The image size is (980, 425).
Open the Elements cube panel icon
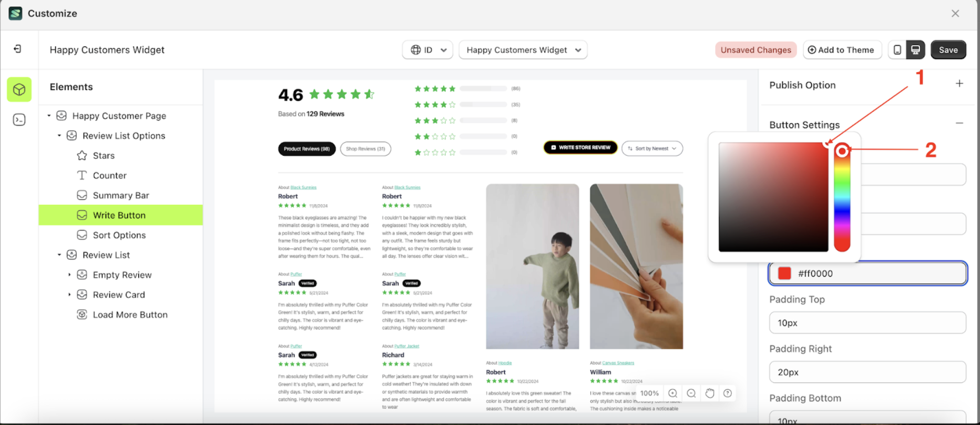click(19, 89)
